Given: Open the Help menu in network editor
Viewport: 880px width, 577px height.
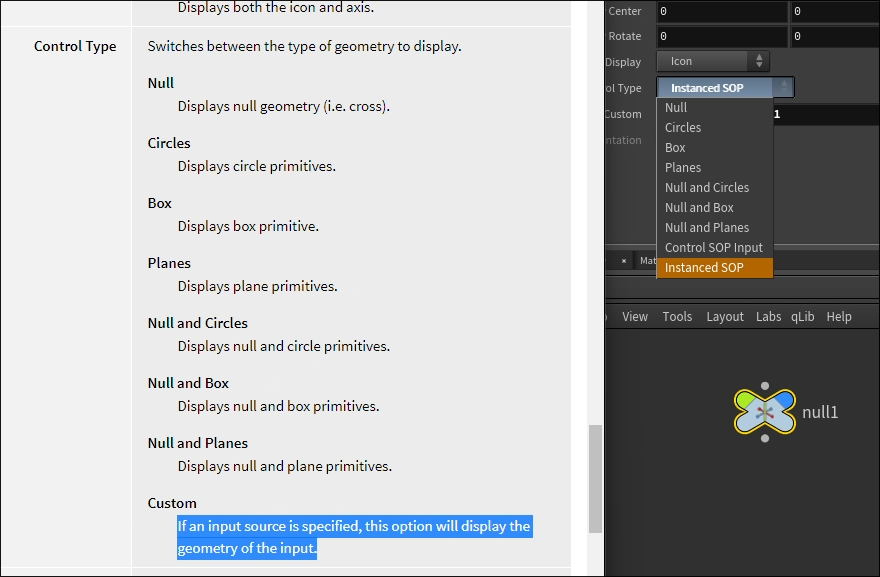Looking at the screenshot, I should pyautogui.click(x=838, y=317).
